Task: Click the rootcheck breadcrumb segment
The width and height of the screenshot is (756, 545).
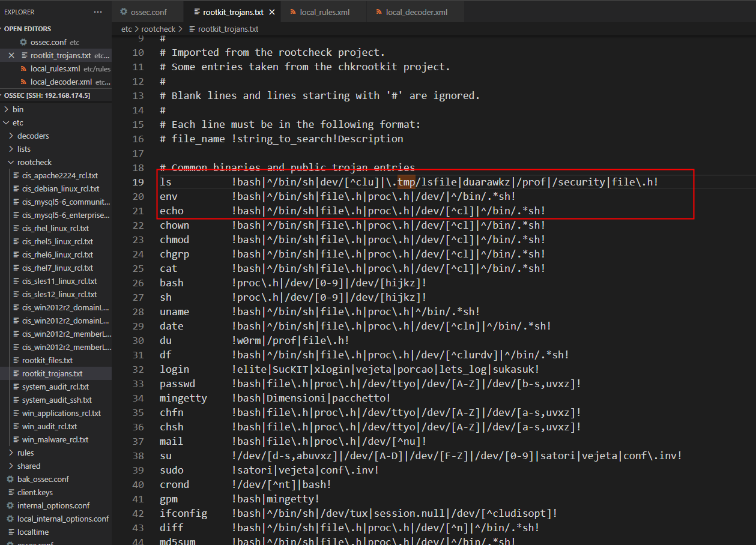Action: (159, 29)
